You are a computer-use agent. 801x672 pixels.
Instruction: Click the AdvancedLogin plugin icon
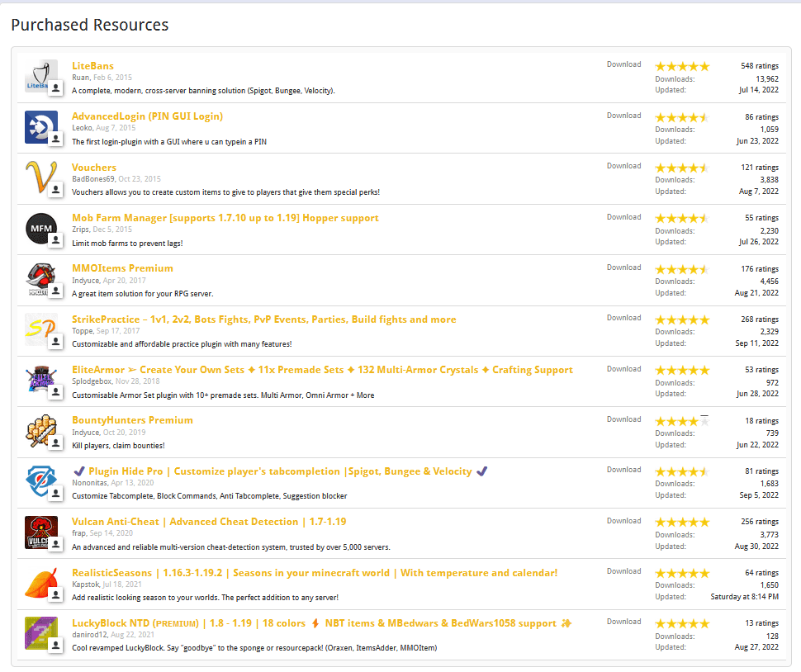[40, 126]
